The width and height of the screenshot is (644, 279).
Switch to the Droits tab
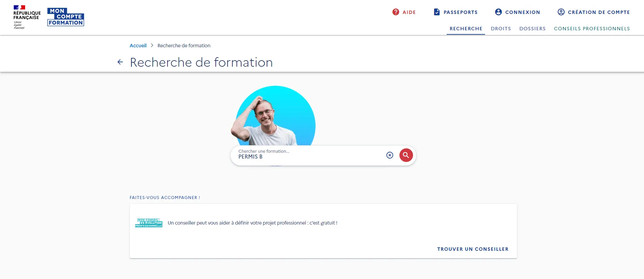pos(501,29)
